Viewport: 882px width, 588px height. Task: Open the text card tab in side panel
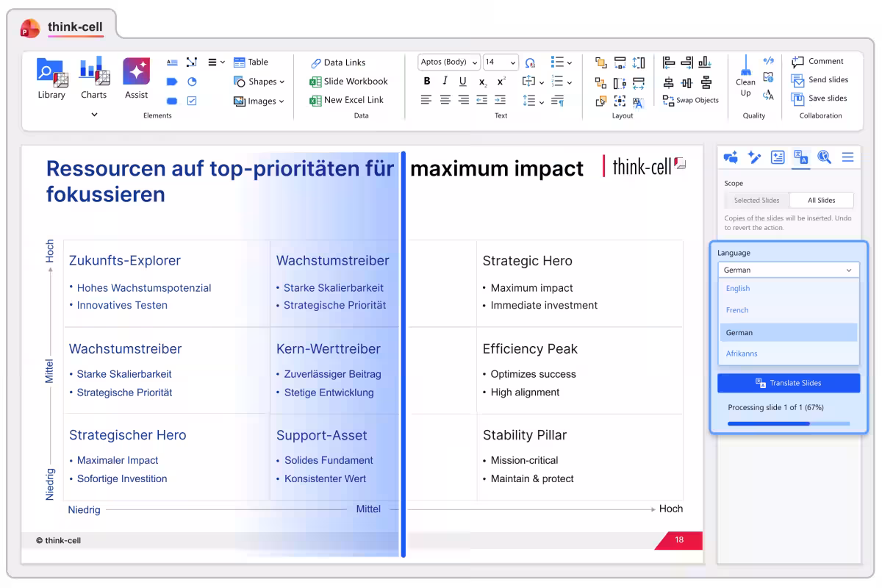(x=778, y=157)
